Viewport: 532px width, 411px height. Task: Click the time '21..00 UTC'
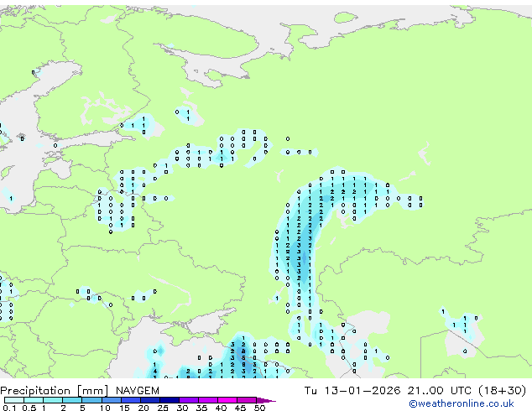(440, 391)
